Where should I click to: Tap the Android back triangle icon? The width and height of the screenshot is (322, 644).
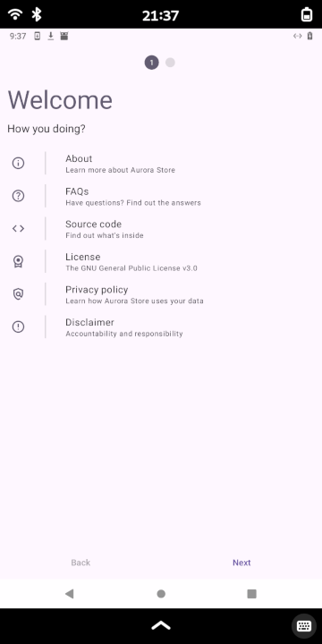coord(70,594)
